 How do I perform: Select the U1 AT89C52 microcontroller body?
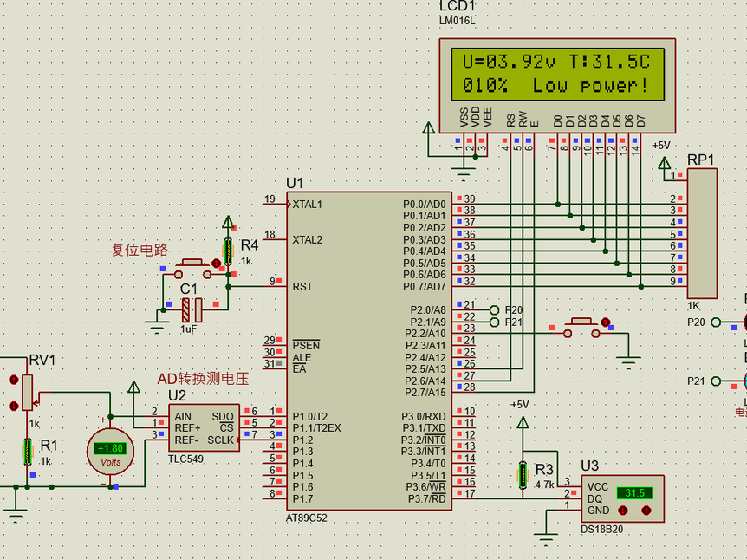(x=369, y=351)
